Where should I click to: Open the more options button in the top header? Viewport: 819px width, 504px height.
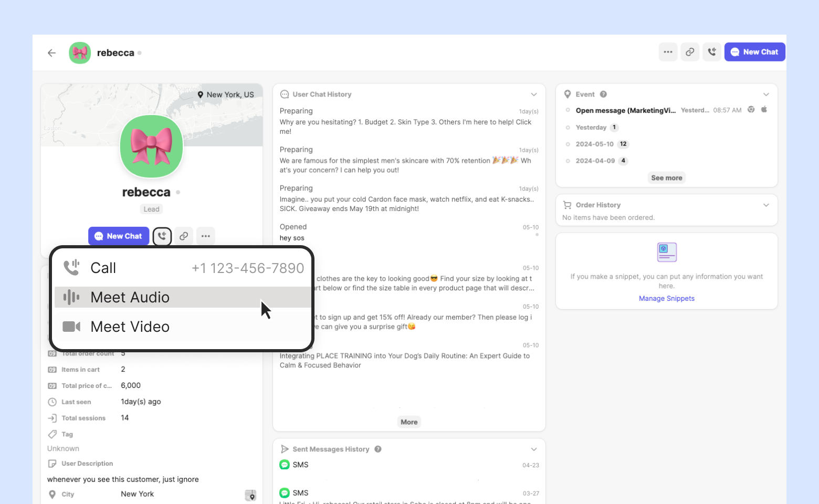[x=668, y=52]
